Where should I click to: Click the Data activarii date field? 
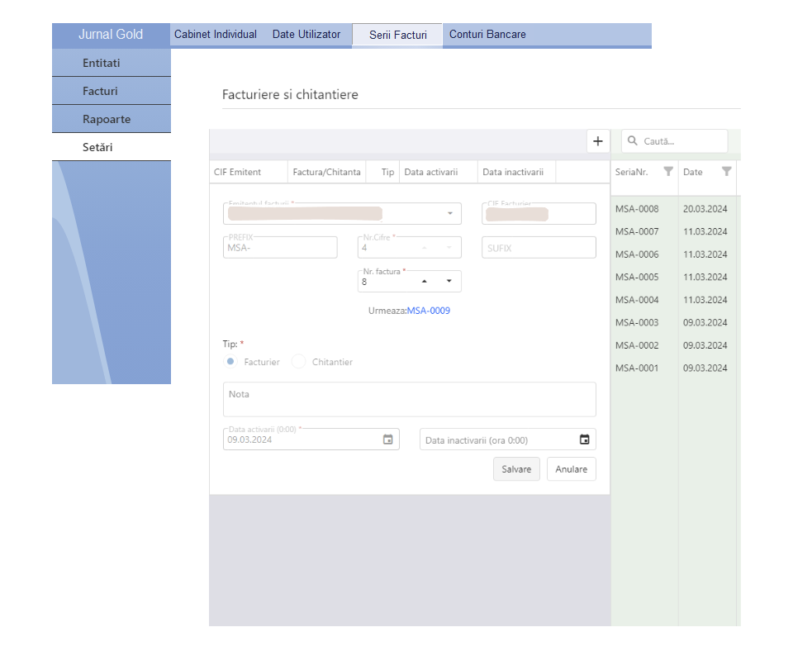(x=311, y=440)
